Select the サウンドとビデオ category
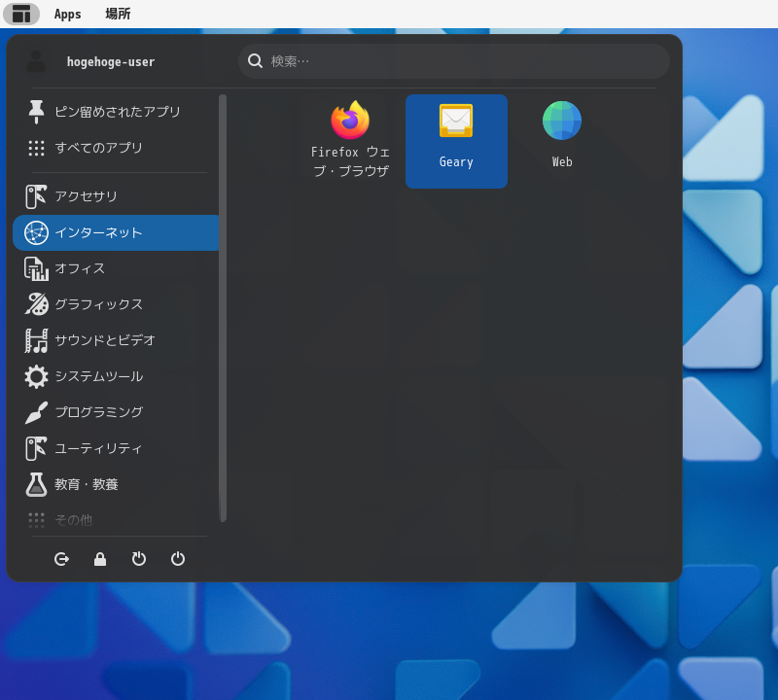This screenshot has height=700, width=778. point(117,340)
